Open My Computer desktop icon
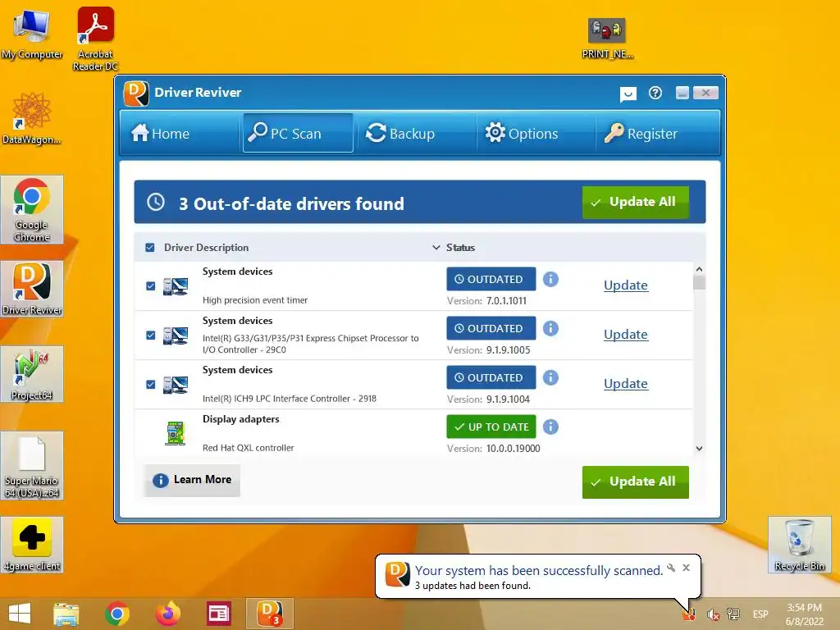 pos(32,33)
